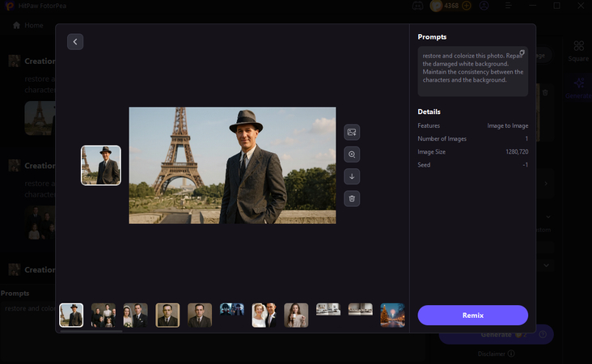Select the family group photo thumbnail
Screen dimensions: 592x364
click(104, 315)
